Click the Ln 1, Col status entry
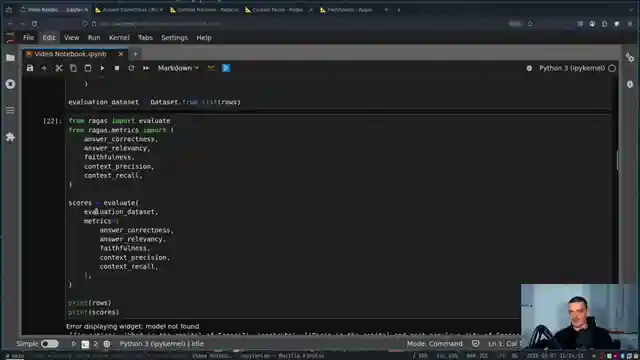This screenshot has height=360, width=640. click(x=504, y=344)
